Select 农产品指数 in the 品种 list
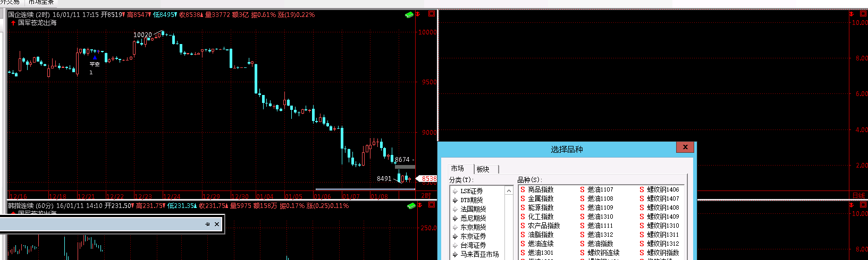Viewport: 868px width, 260px height. [x=544, y=226]
